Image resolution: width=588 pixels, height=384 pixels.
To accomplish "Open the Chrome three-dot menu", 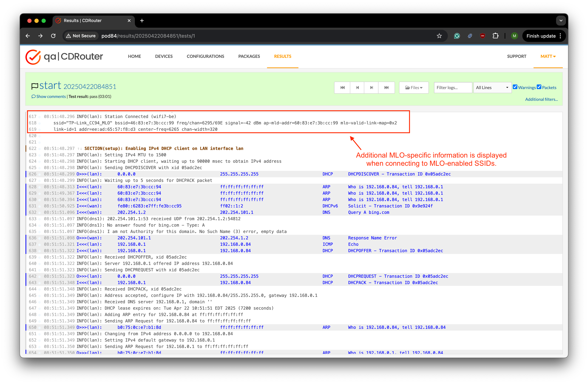I will 560,36.
